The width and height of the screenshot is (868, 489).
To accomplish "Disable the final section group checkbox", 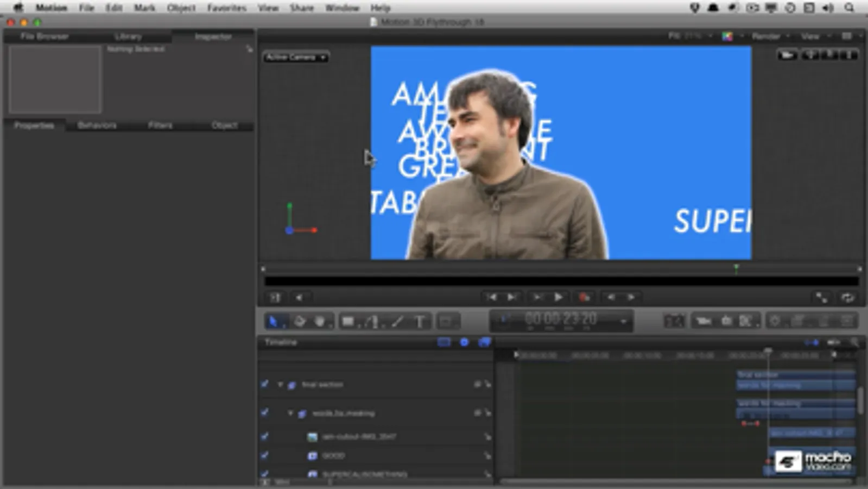I will (265, 384).
